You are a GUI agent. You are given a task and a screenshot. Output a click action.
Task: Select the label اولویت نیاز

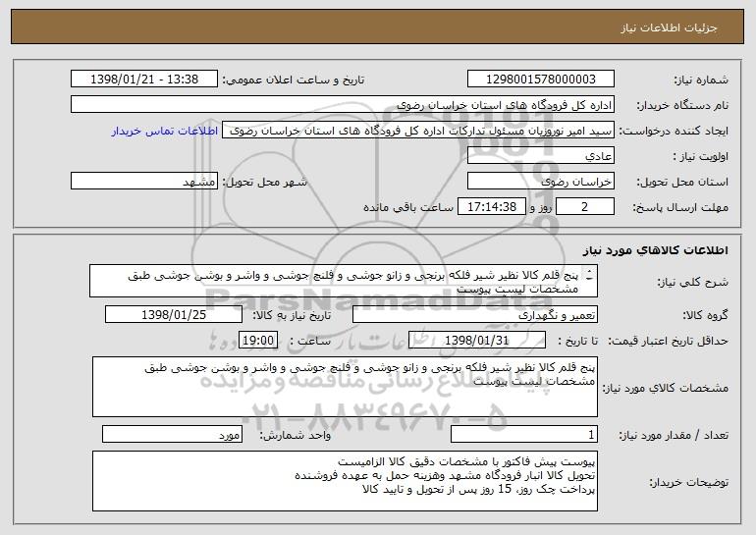pyautogui.click(x=701, y=157)
